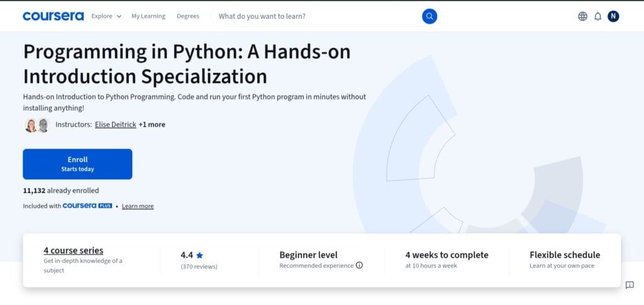Click the 'Beginner level' text

pyautogui.click(x=308, y=255)
